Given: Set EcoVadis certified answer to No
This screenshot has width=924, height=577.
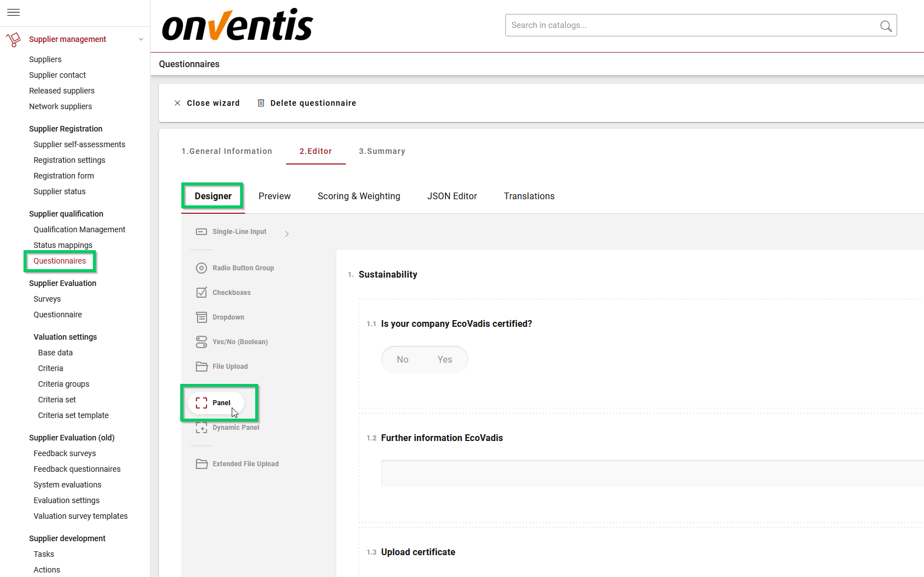Looking at the screenshot, I should coord(402,359).
